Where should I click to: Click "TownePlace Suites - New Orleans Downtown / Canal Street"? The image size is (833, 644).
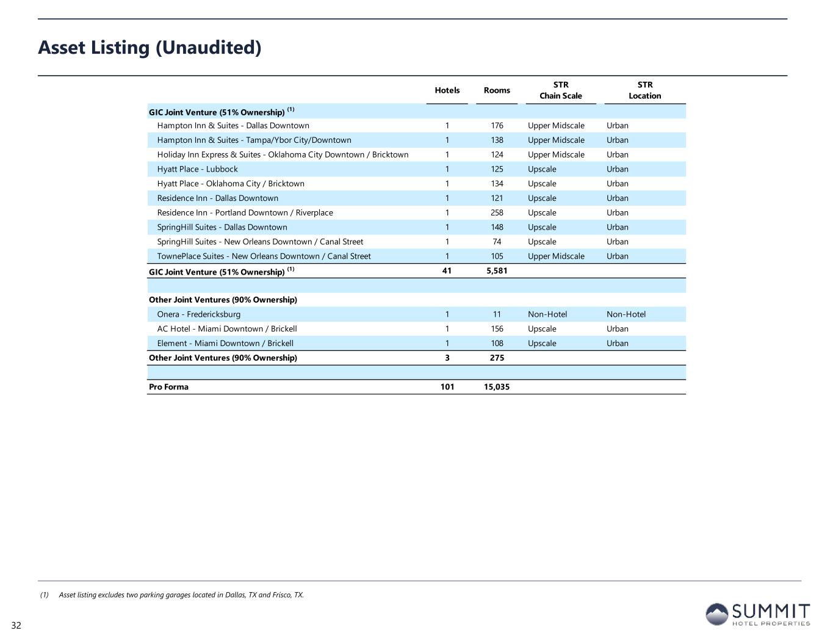click(264, 256)
